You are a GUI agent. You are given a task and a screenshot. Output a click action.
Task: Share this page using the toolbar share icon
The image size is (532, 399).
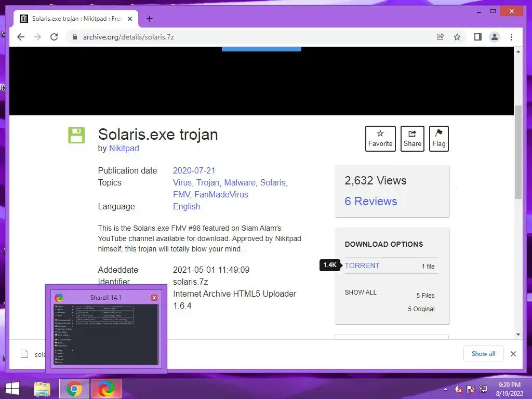tap(441, 37)
